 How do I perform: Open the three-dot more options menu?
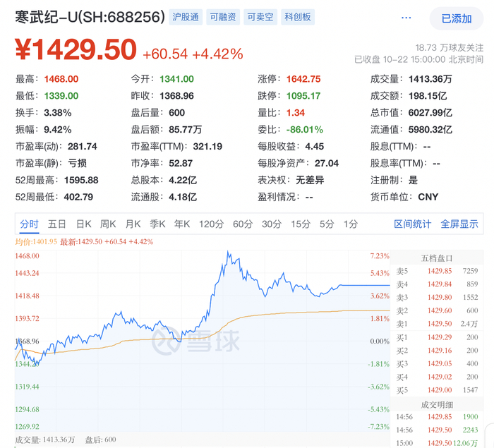[x=406, y=18]
